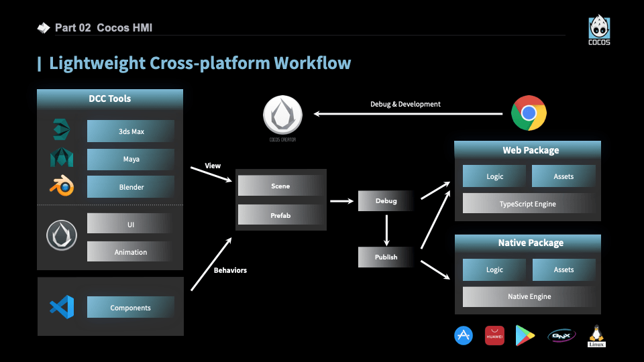Select the UI box
The height and width of the screenshot is (362, 644).
tap(131, 225)
